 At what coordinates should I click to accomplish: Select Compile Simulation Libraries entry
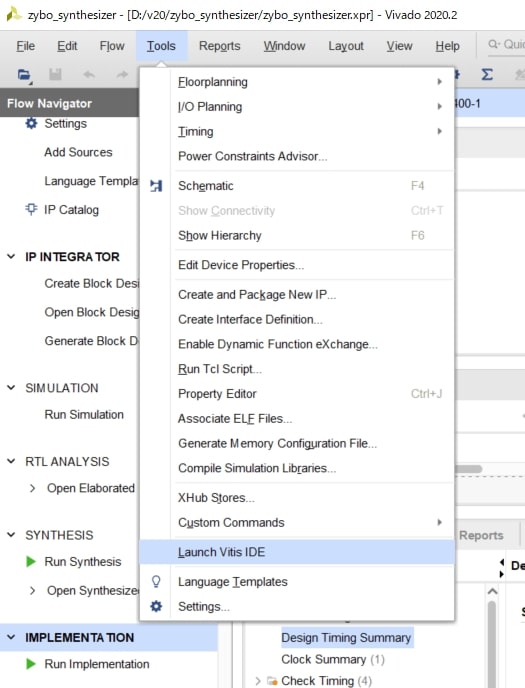pos(297,468)
